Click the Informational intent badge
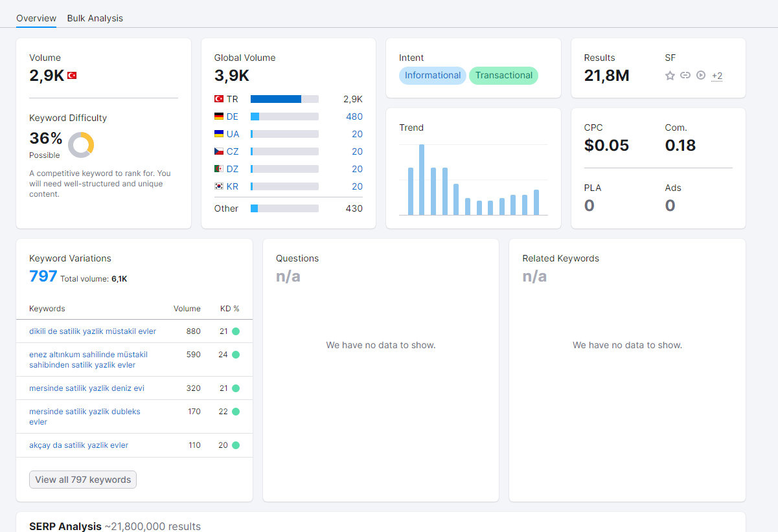 (x=433, y=76)
